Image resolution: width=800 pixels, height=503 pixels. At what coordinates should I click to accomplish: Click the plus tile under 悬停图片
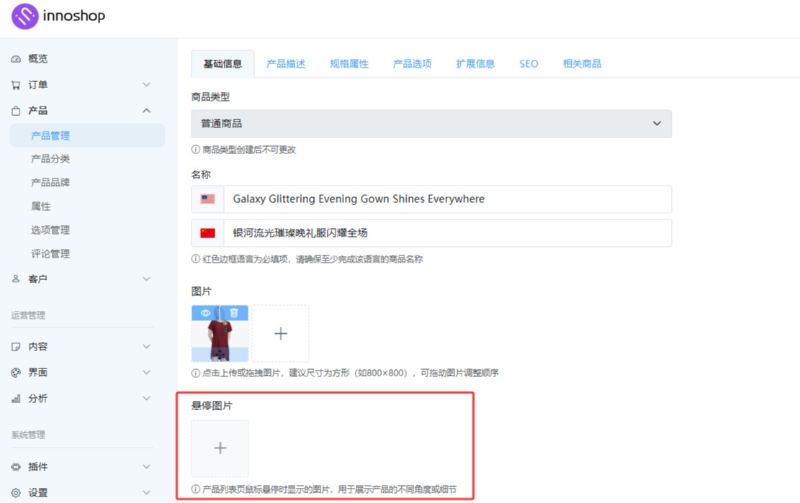pos(220,448)
